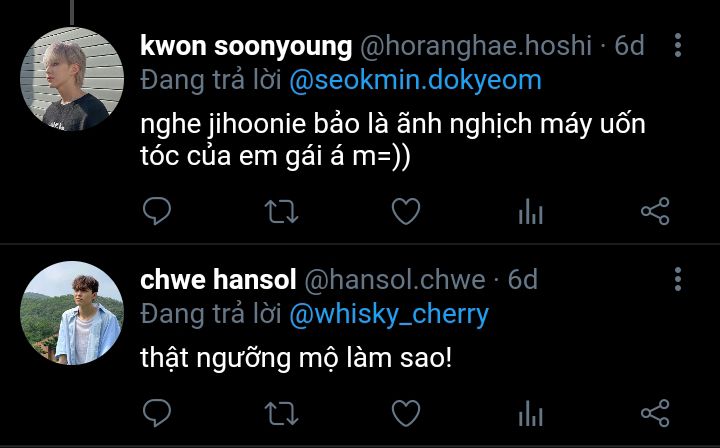Screen dimensions: 720x448
Task: Like kwon soonyoung's tweet
Action: click(406, 211)
